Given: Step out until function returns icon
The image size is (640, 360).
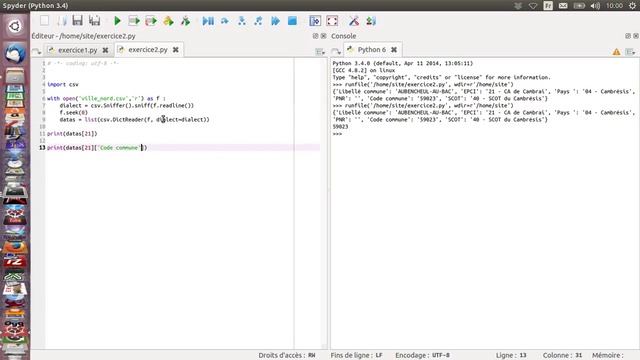Looking at the screenshot, I should [258, 21].
